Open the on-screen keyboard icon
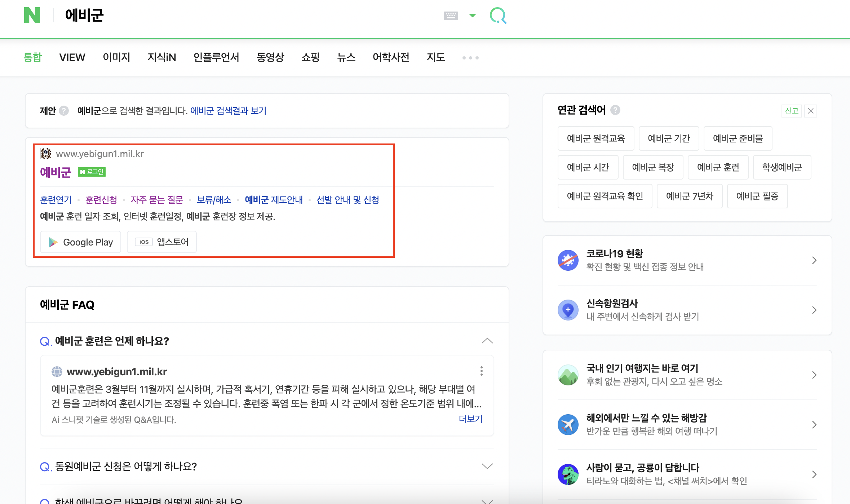 coord(451,16)
